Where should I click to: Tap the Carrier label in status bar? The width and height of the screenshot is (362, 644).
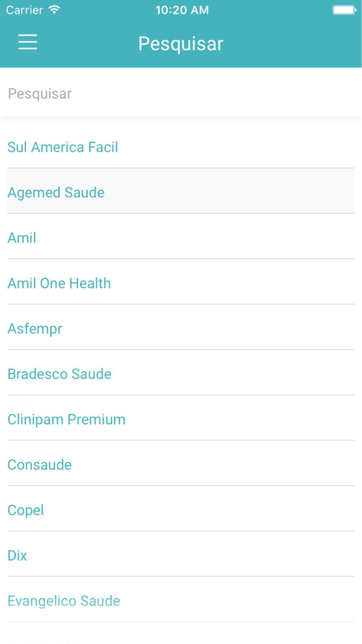[x=25, y=10]
